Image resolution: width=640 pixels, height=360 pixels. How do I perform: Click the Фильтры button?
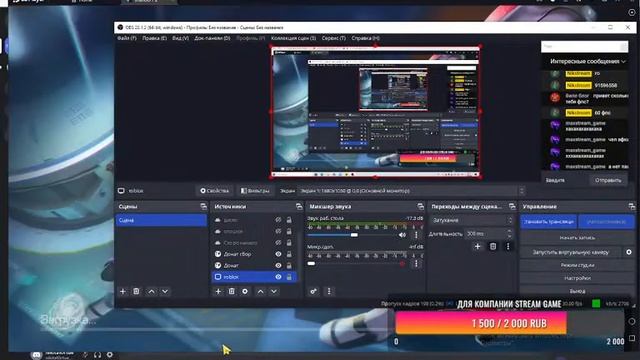click(255, 191)
